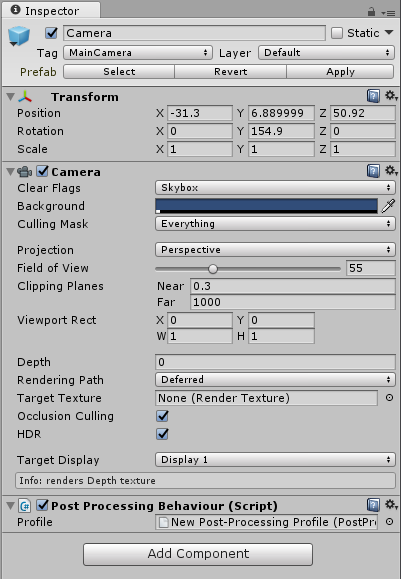Open Post Processing Behaviour help icon
This screenshot has height=579, width=401.
pos(373,505)
